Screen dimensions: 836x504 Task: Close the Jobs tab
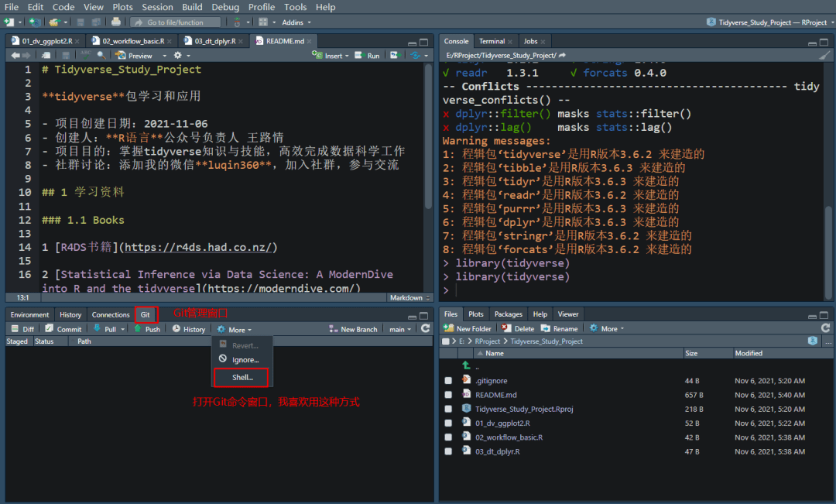coord(543,42)
